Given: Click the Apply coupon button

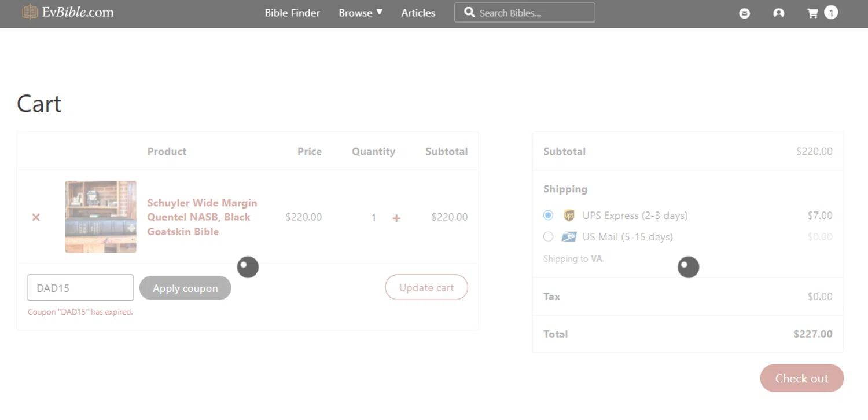Looking at the screenshot, I should [185, 288].
